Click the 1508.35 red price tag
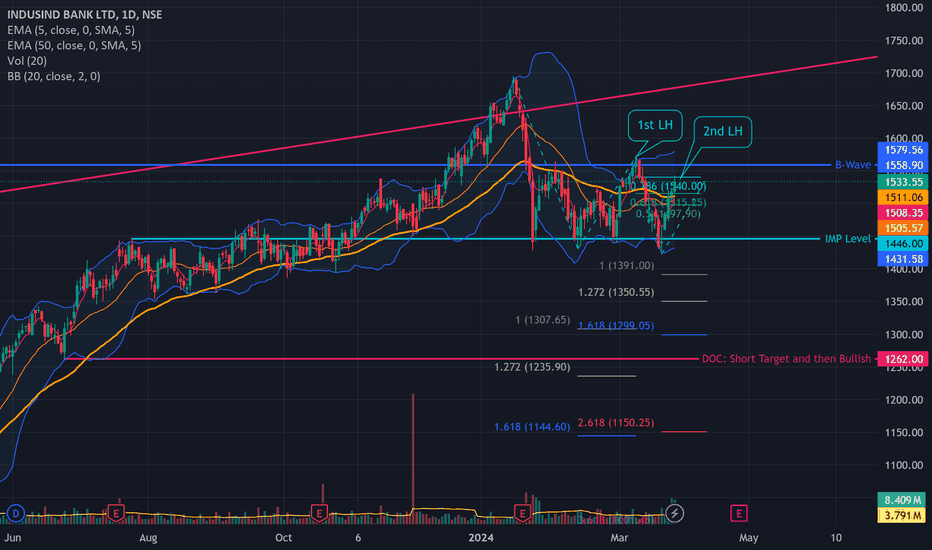Viewport: 932px width, 550px height. [x=903, y=213]
